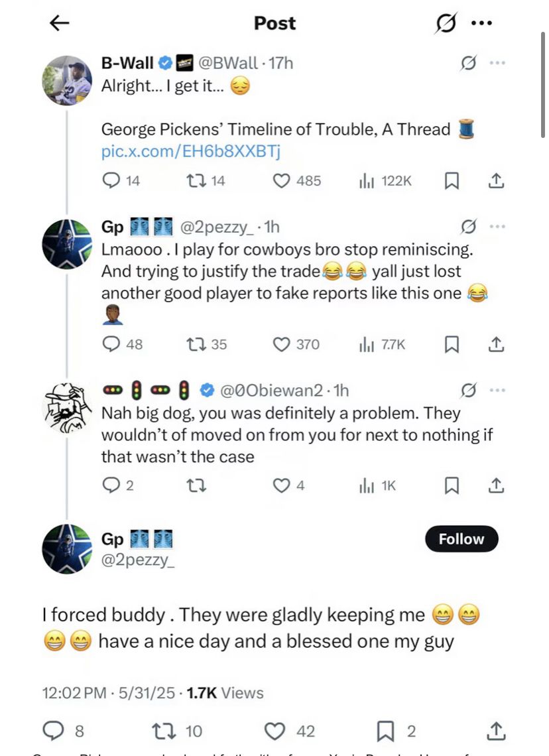This screenshot has width=549, height=756.
Task: Open the more options menu on B-Wall's post
Action: coord(497,63)
